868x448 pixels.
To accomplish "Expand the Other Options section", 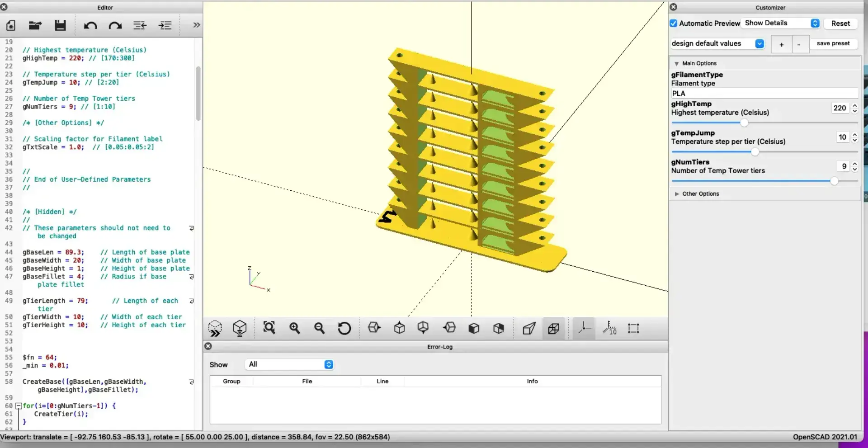I will [677, 194].
